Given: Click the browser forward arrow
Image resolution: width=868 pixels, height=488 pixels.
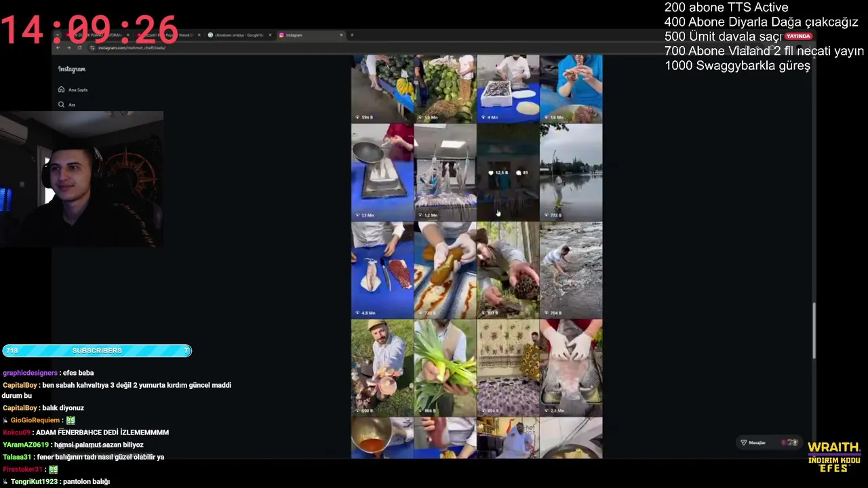Looking at the screenshot, I should pos(68,47).
